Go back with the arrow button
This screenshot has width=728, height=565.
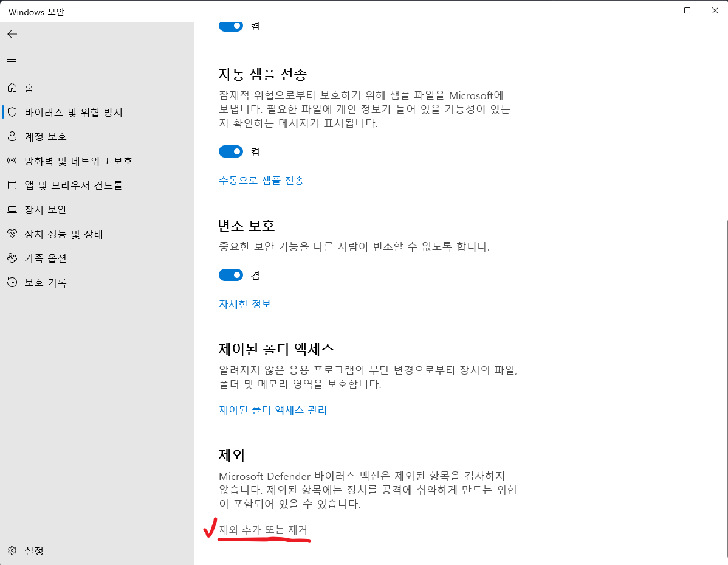click(x=12, y=34)
